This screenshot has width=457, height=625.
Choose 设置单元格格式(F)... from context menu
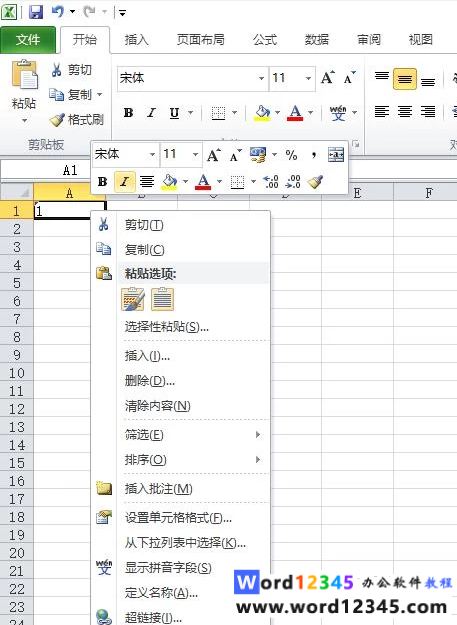click(181, 518)
